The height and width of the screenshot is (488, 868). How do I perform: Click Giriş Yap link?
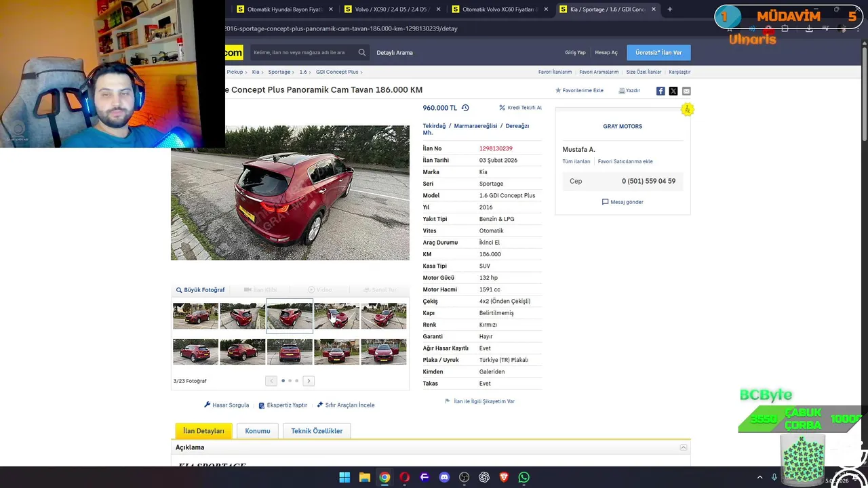tap(575, 52)
